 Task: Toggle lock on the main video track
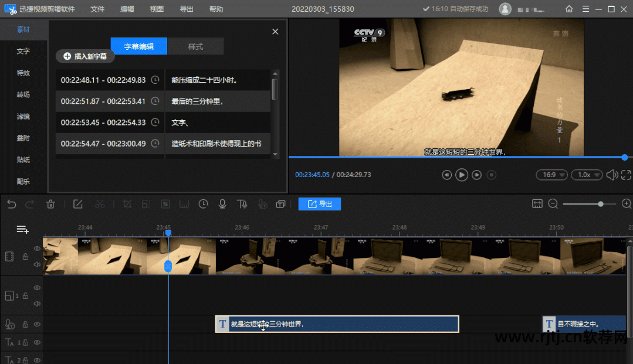[25, 256]
